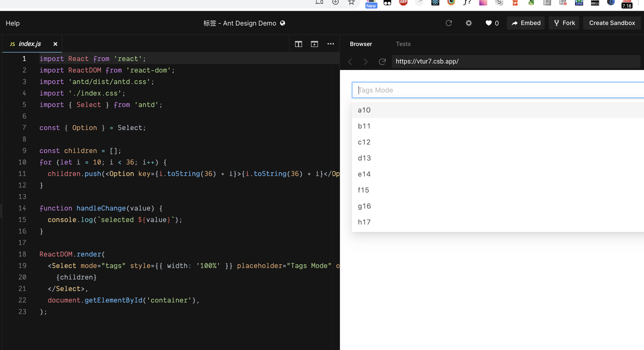Open sandbox settings
Viewport: 644px width, 350px height.
click(x=469, y=23)
